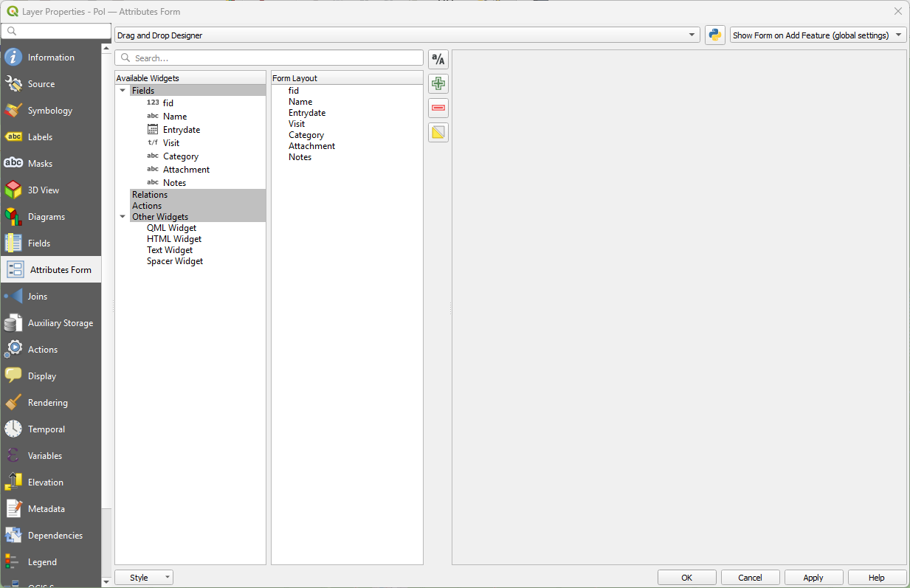910x588 pixels.
Task: Click the invert selection yellow icon
Action: (x=438, y=133)
